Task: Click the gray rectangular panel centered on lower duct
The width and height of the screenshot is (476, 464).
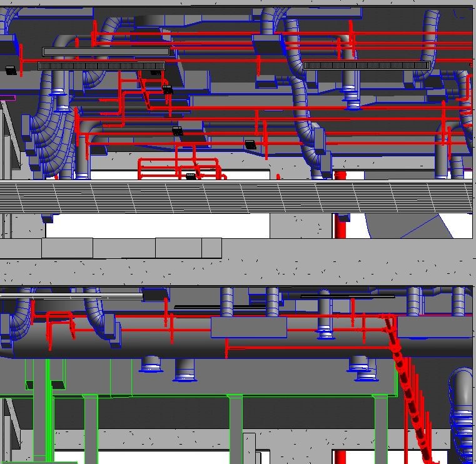Action: [248, 327]
